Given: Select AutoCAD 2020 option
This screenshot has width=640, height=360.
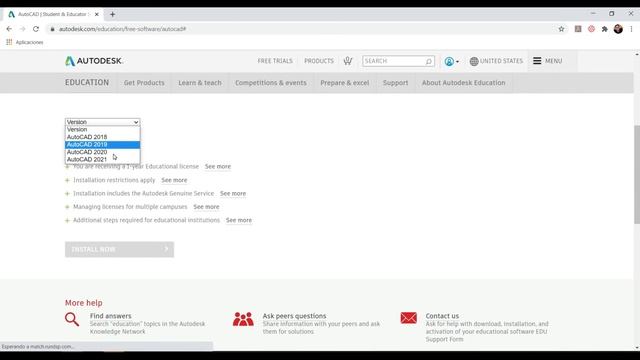Looking at the screenshot, I should (x=102, y=152).
